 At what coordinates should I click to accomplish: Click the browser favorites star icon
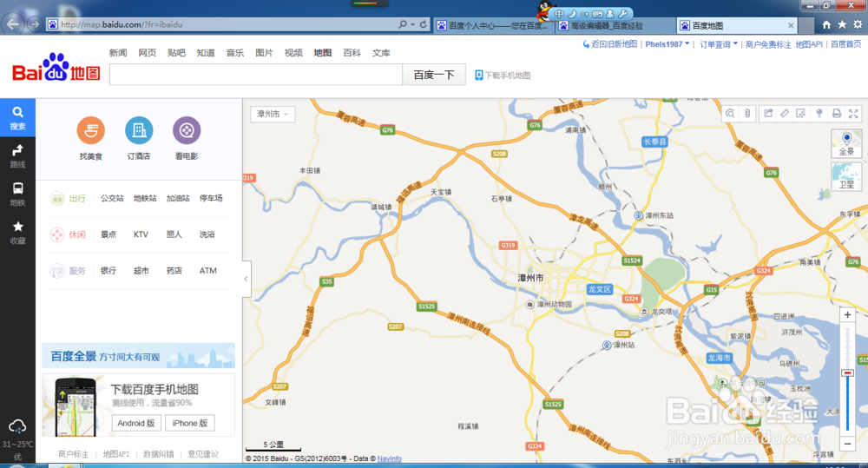842,24
